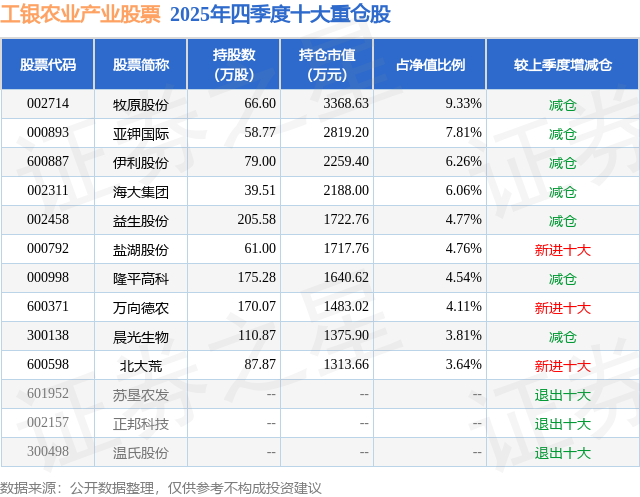This screenshot has width=640, height=497.
Task: Click stock name 温氏股份
Action: pyautogui.click(x=141, y=453)
